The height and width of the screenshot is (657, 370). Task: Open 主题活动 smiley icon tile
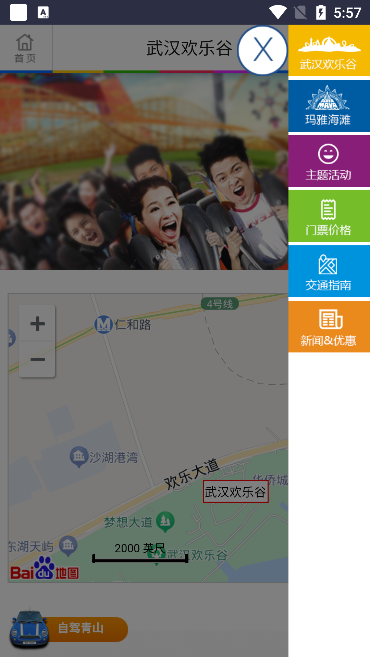(329, 161)
